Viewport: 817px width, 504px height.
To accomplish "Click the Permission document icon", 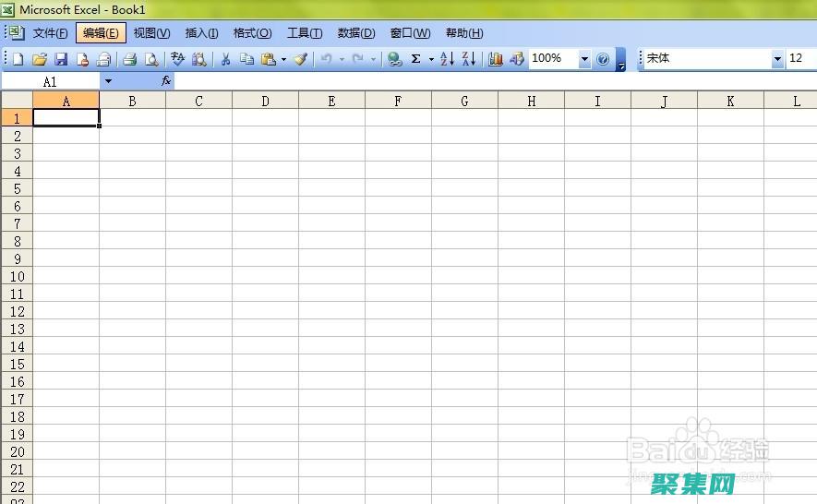I will click(82, 59).
